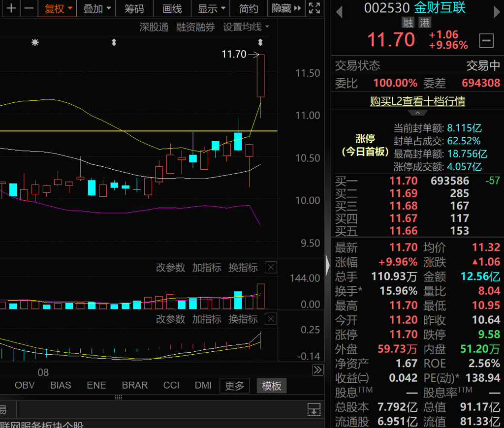The width and height of the screenshot is (504, 428).
Task: Click the 融资融券 label
Action: (x=195, y=28)
